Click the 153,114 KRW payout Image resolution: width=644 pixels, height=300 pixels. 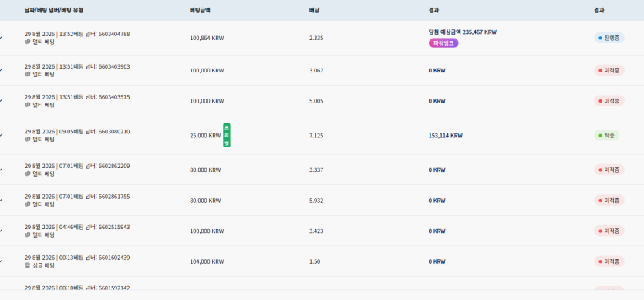[445, 136]
